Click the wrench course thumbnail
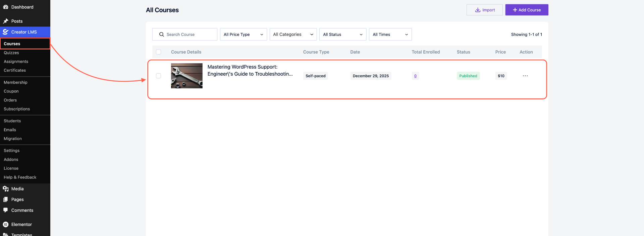This screenshot has width=644, height=236. (x=186, y=76)
